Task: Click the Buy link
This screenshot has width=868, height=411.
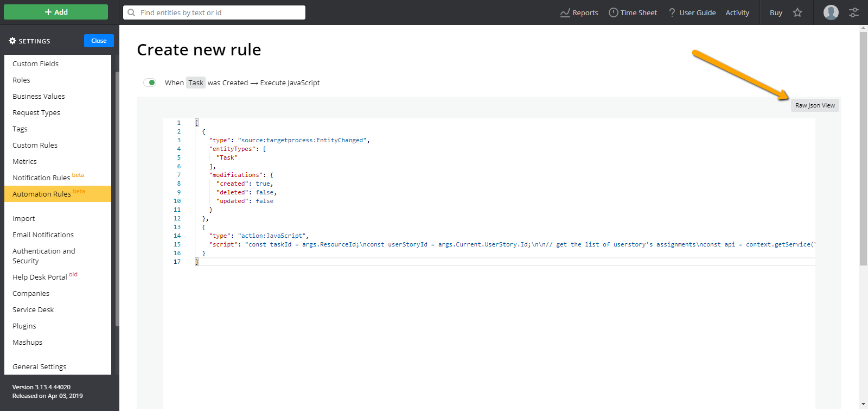Action: pos(776,12)
